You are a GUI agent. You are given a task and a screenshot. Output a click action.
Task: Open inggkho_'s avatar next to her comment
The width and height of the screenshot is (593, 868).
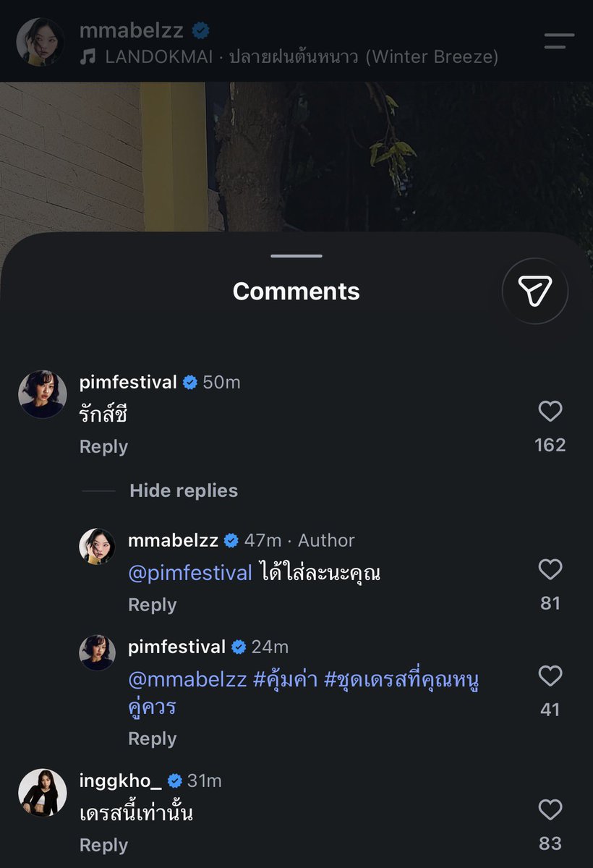(42, 793)
